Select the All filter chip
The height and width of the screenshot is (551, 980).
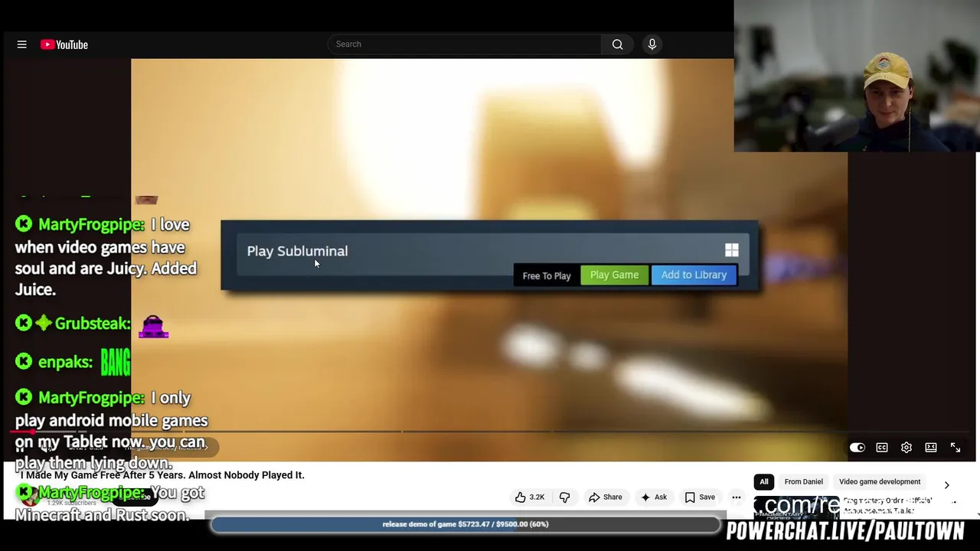coord(764,482)
